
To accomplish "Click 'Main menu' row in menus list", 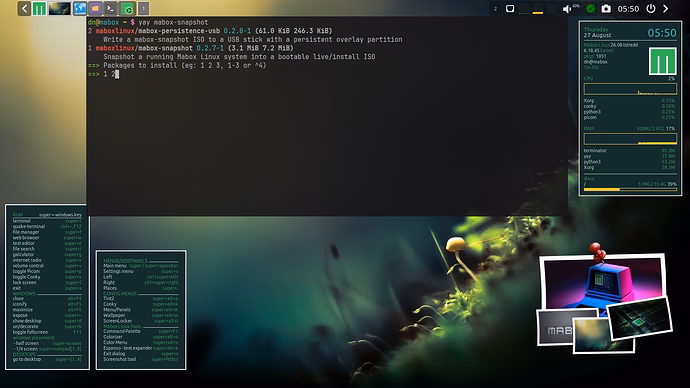I will tap(141, 266).
